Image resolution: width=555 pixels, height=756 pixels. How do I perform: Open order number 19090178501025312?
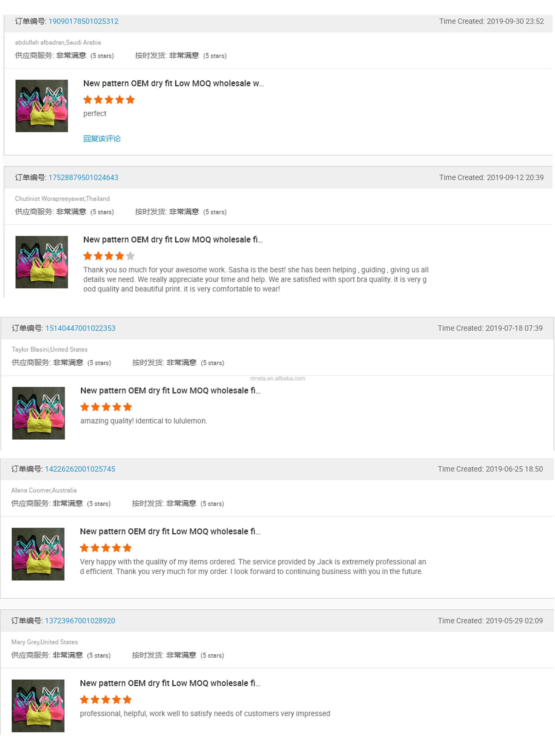(83, 21)
